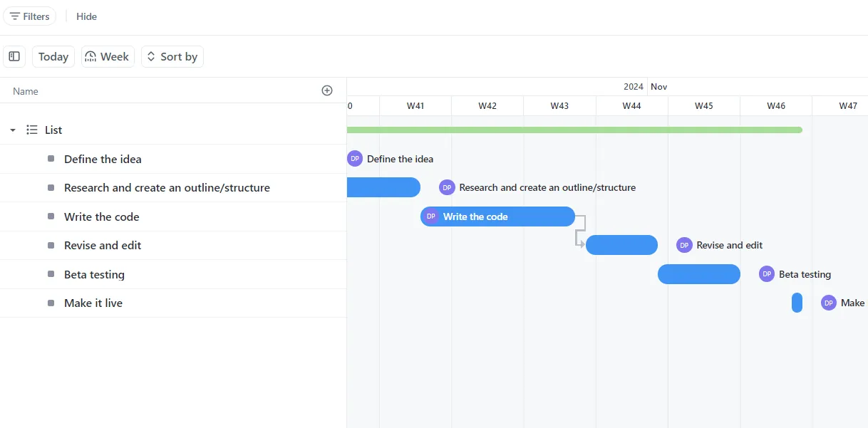Viewport: 868px width, 428px height.
Task: Click the list icon beside List
Action: coord(32,130)
